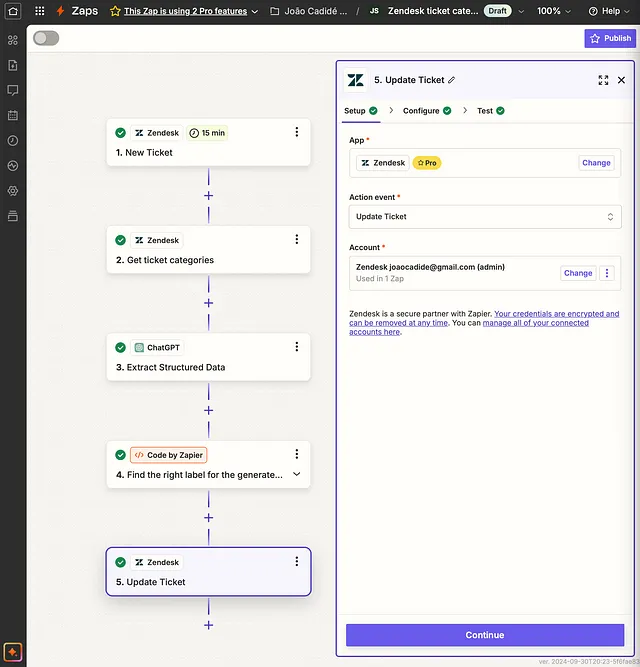Toggle the Zap on/off switch
This screenshot has width=640, height=667.
click(46, 38)
